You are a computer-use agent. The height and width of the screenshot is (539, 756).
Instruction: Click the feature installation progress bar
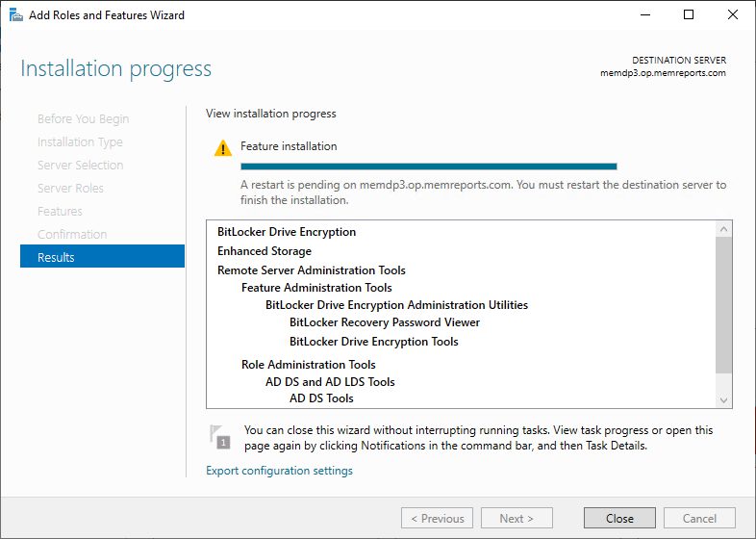coord(428,166)
